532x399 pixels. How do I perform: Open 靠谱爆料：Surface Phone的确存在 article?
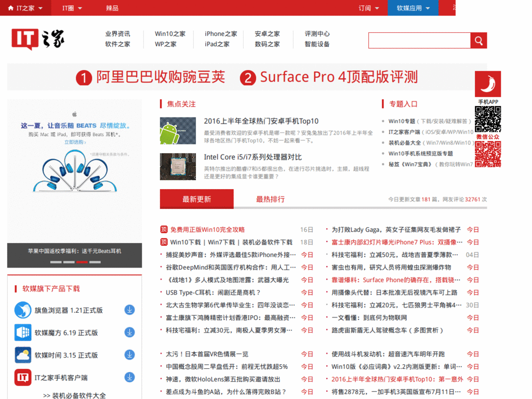[396, 280]
